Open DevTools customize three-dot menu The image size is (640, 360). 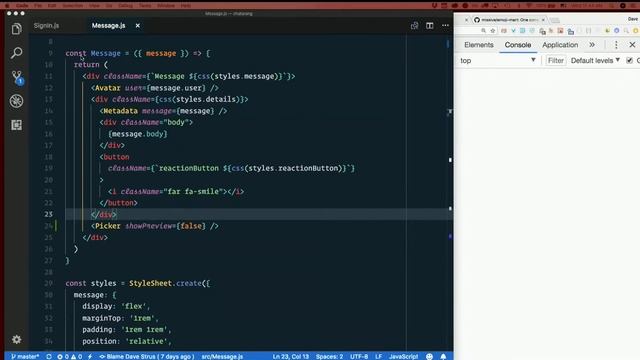click(x=616, y=45)
